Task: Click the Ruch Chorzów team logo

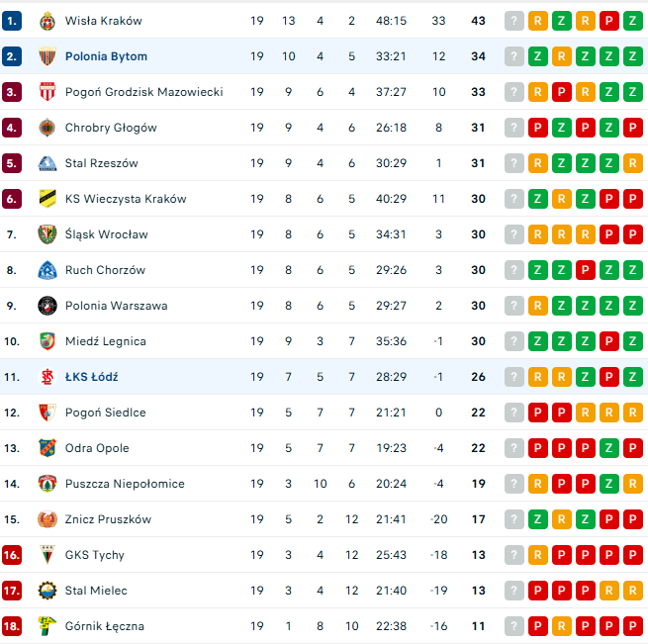Action: click(x=46, y=270)
